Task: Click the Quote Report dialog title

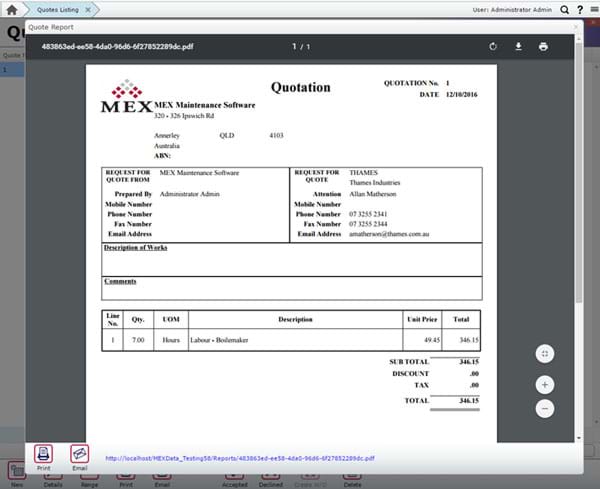Action: pos(51,27)
